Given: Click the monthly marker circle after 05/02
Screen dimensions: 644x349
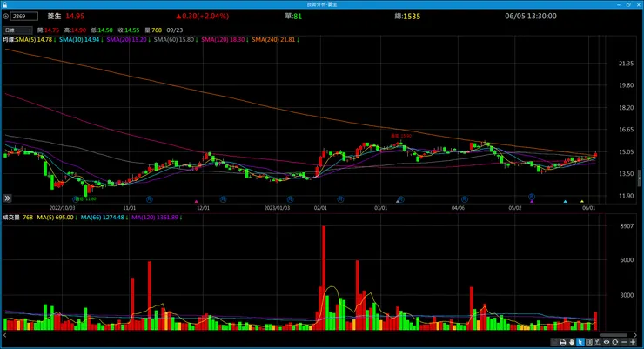Looking at the screenshot, I should click(532, 197).
